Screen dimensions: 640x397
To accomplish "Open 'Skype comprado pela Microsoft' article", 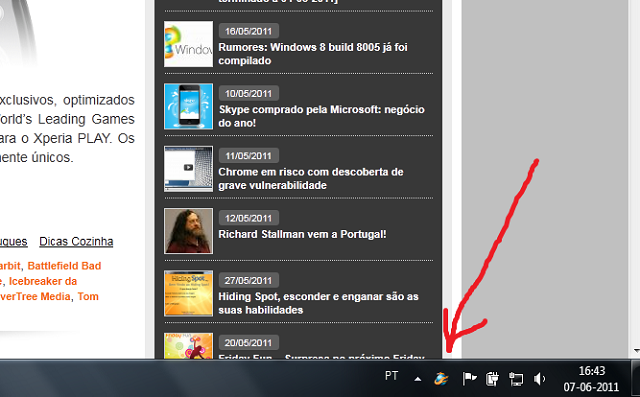I will 321,116.
